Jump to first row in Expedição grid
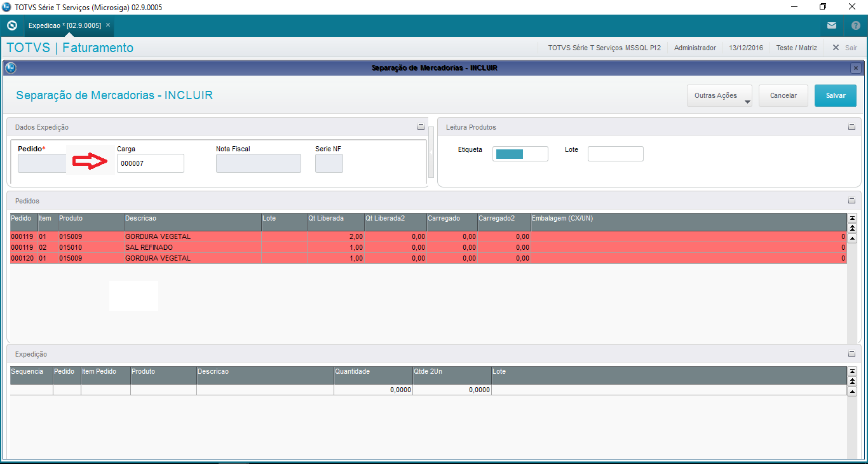The height and width of the screenshot is (464, 868). click(x=852, y=371)
